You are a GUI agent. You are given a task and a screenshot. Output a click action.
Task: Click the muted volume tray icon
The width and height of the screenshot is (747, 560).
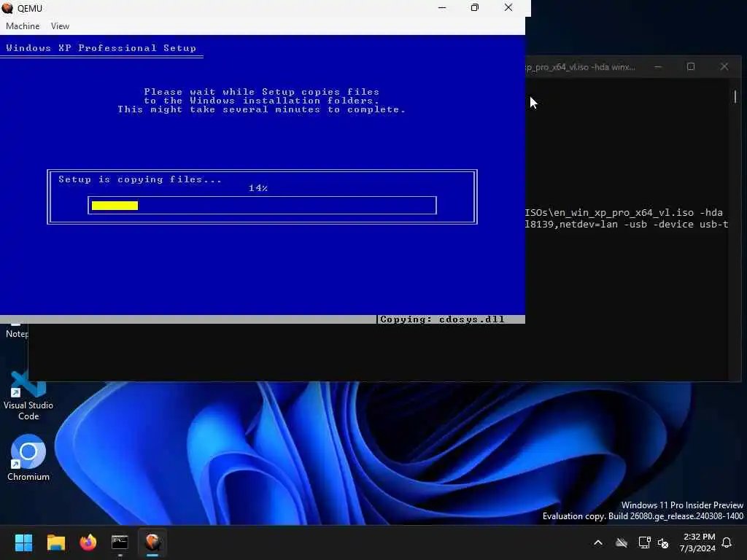pyautogui.click(x=663, y=542)
